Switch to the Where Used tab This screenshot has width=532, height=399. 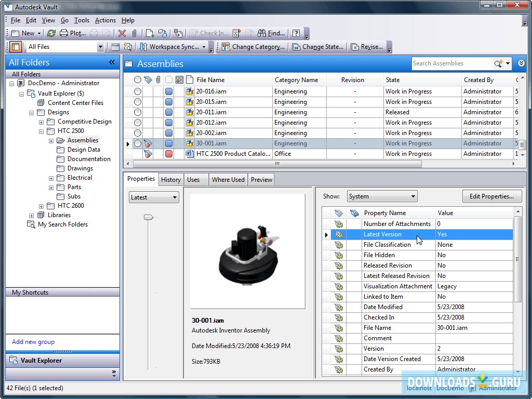228,179
